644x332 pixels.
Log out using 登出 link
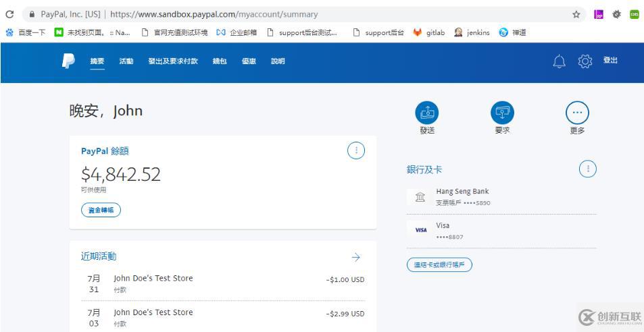610,60
